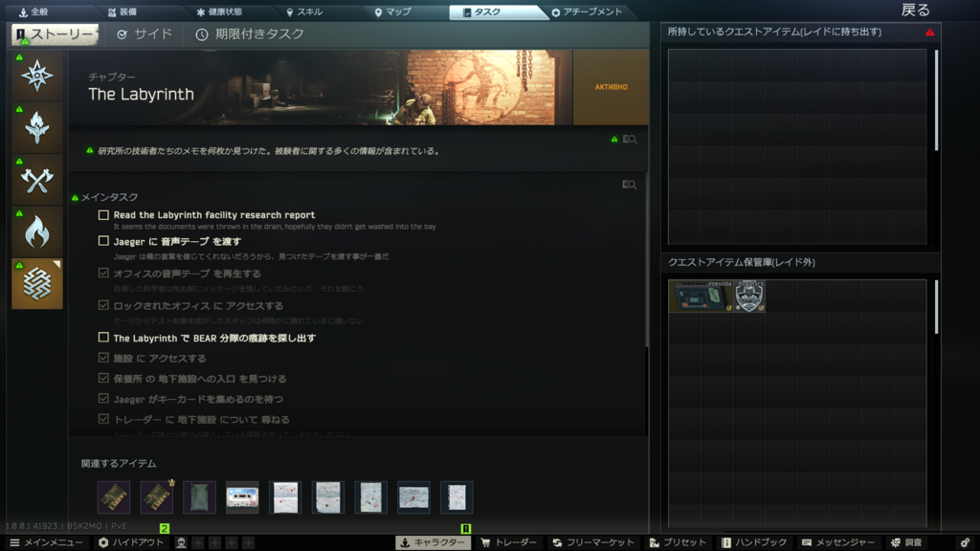980x551 pixels.
Task: Toggle the BEAR 分隊の痕跡を探し出す checkbox
Action: click(103, 338)
